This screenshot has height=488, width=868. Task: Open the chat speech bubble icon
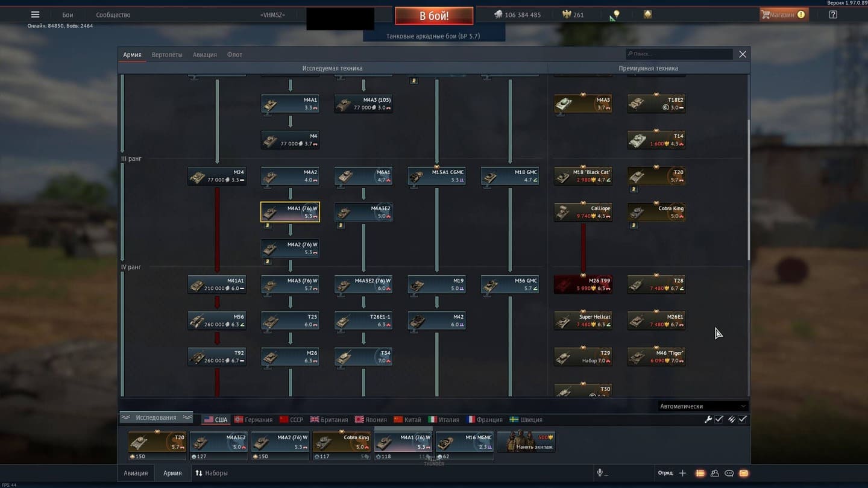[x=729, y=474]
